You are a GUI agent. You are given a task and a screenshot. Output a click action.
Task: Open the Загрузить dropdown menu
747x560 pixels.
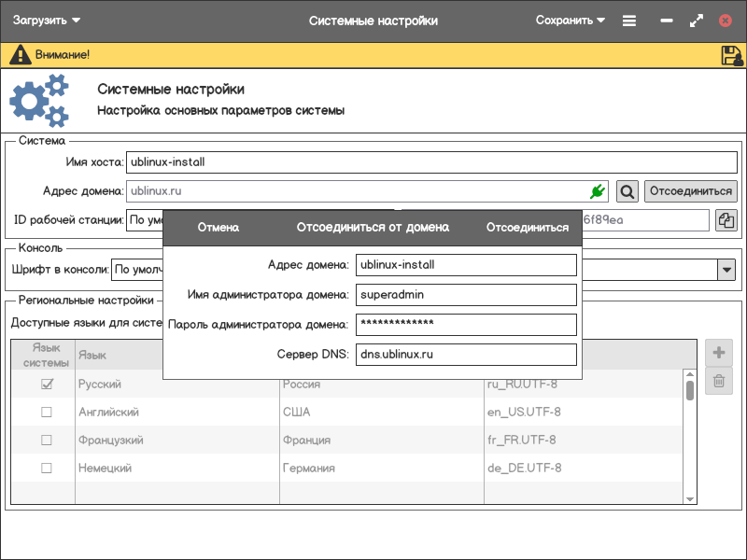[x=47, y=21]
